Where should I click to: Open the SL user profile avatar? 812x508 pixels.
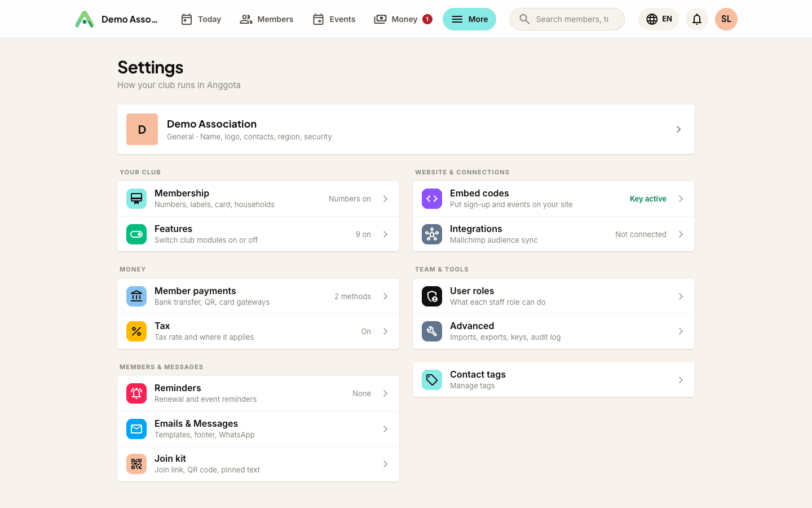tap(726, 19)
